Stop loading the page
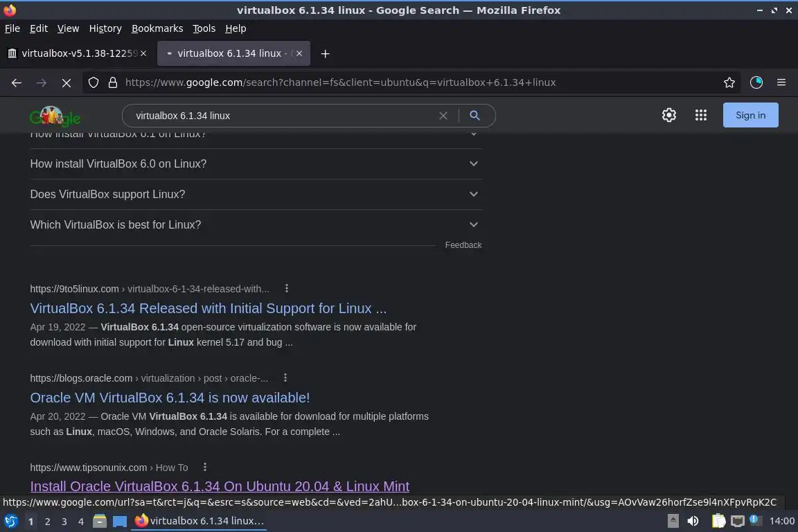 (x=66, y=82)
